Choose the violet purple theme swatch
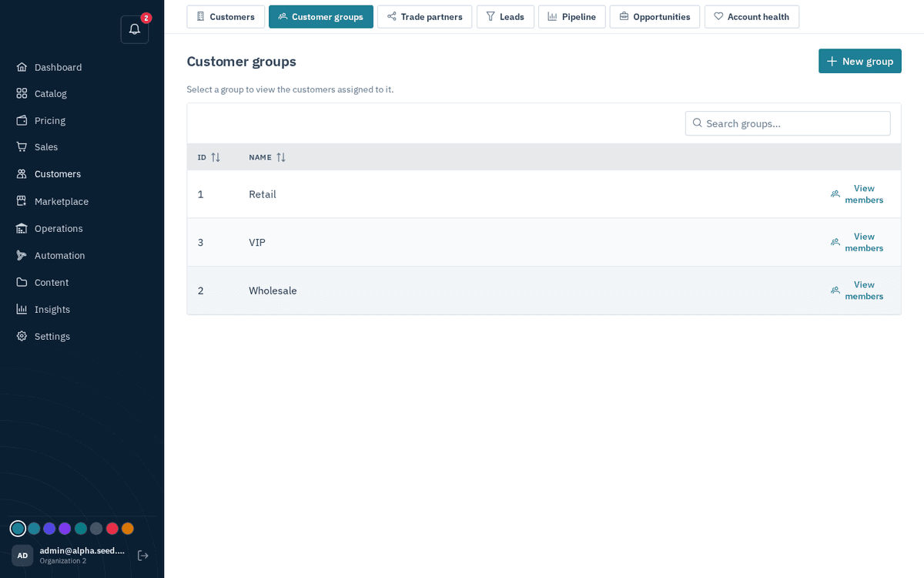The width and height of the screenshot is (924, 578). (x=65, y=529)
